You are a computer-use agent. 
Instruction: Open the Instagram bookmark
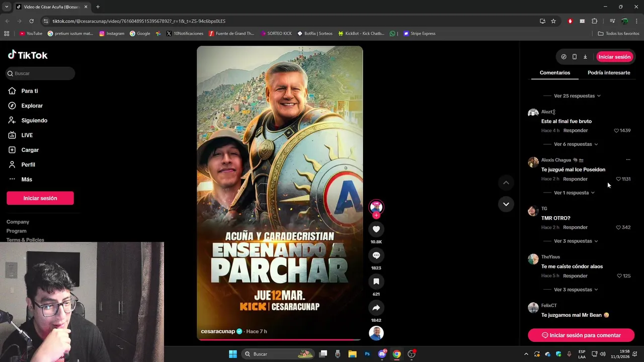click(x=112, y=34)
